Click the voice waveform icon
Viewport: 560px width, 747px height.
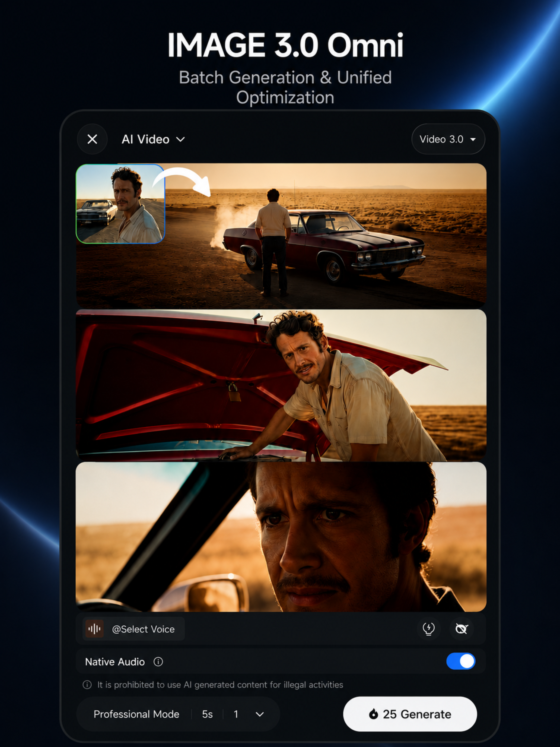pyautogui.click(x=94, y=629)
